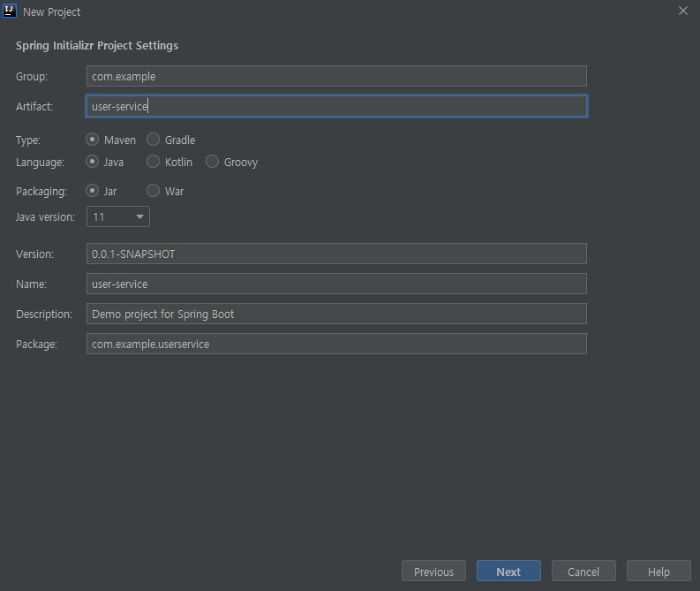The height and width of the screenshot is (591, 700).
Task: Go back with the Previous button
Action: coord(433,572)
